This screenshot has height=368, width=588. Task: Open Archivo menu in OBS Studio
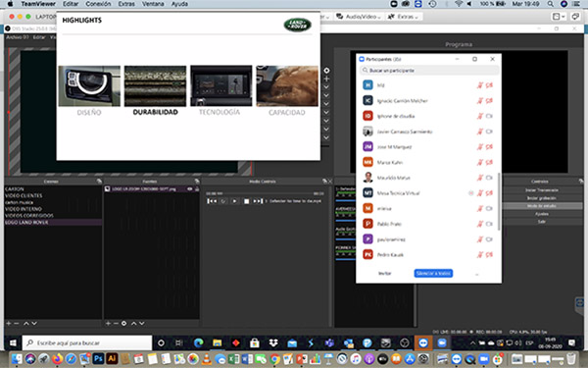18,37
